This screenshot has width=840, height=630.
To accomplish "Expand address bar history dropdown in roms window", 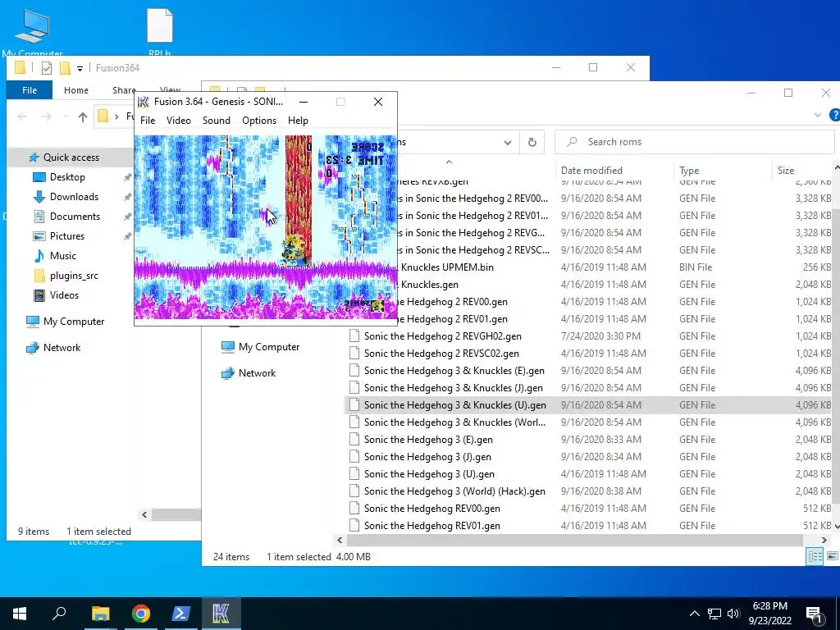I will pos(507,143).
